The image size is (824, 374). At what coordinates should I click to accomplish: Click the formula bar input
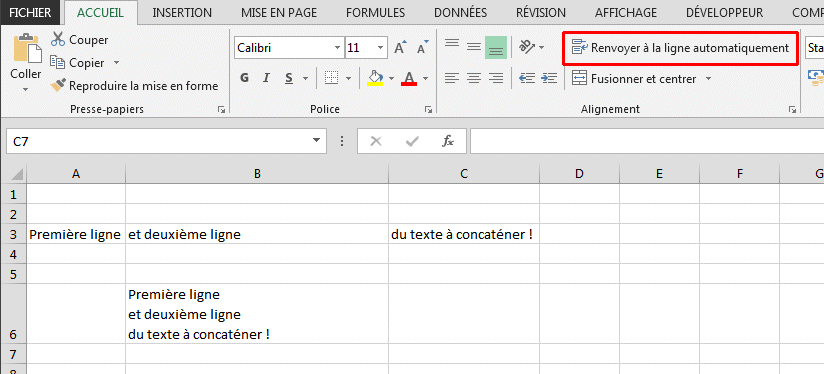(647, 141)
